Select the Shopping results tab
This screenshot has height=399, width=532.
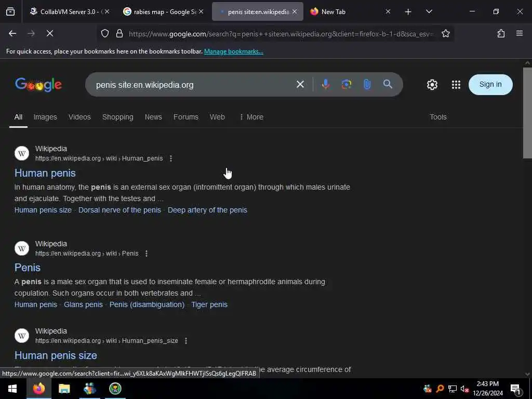pos(118,117)
